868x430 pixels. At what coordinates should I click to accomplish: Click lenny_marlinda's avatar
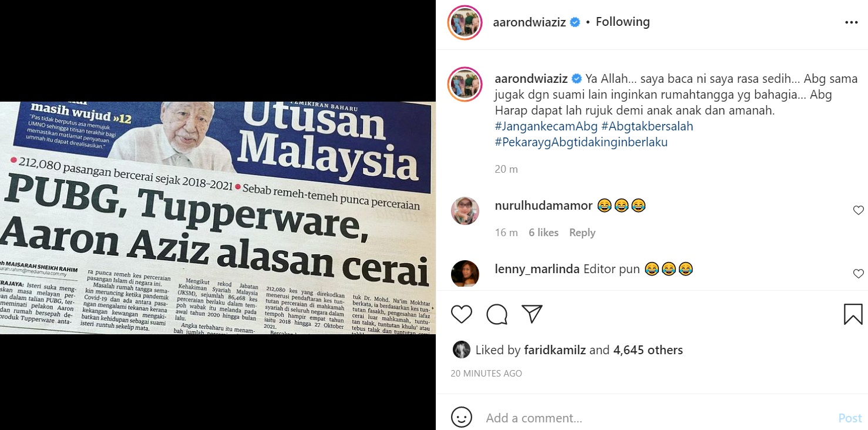click(465, 273)
